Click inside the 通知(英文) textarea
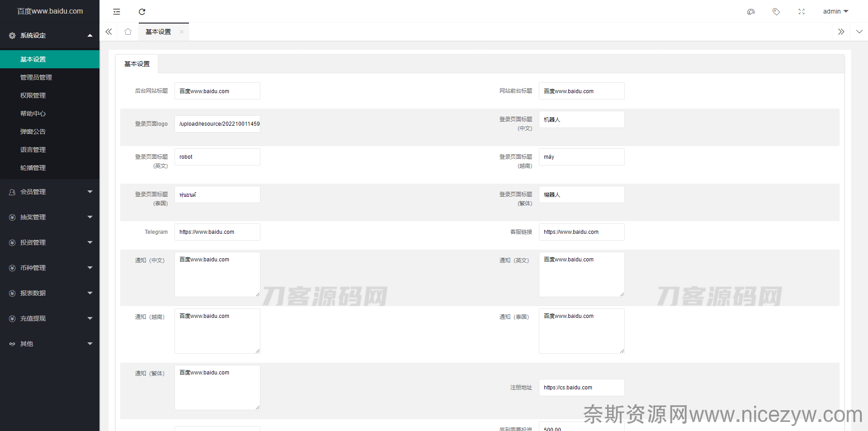The width and height of the screenshot is (868, 431). (x=582, y=275)
